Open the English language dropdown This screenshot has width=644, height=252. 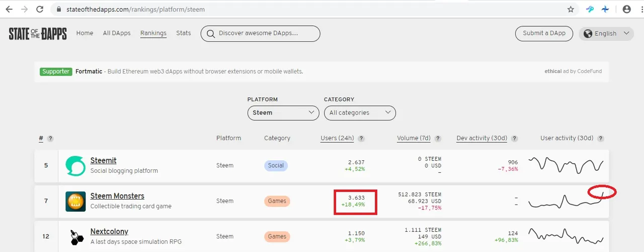pyautogui.click(x=606, y=33)
